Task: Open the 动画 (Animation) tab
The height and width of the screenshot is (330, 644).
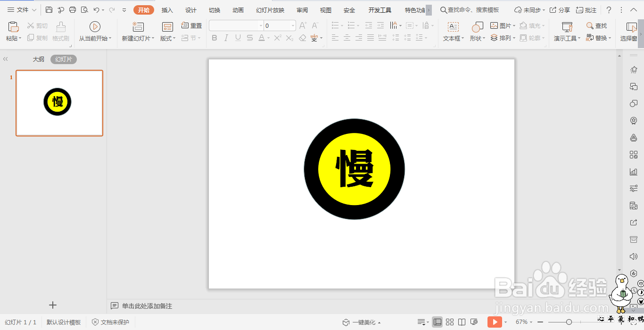Action: 238,10
